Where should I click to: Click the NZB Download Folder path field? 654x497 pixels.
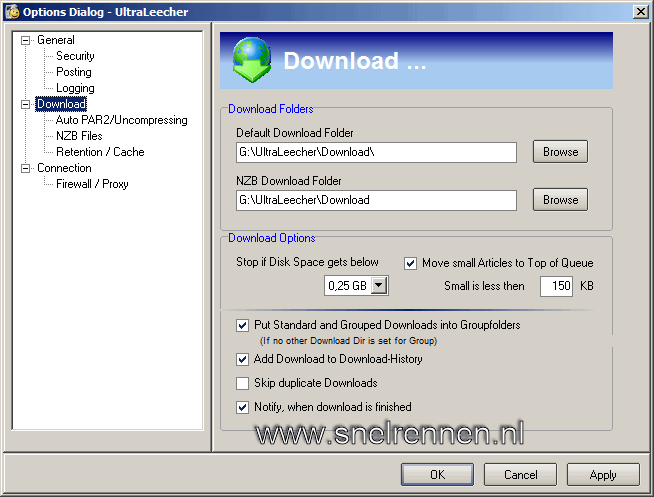click(376, 200)
